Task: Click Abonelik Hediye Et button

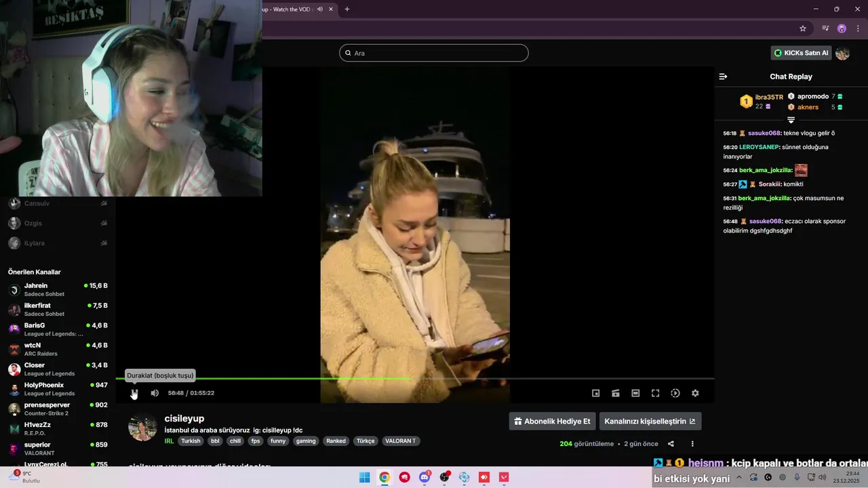Action: pos(552,421)
